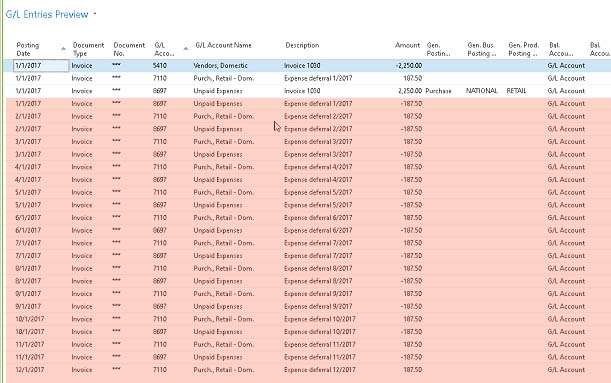Click the Gen. Posting Type column header
Viewport: 611px width, 383px height.
[x=438, y=49]
